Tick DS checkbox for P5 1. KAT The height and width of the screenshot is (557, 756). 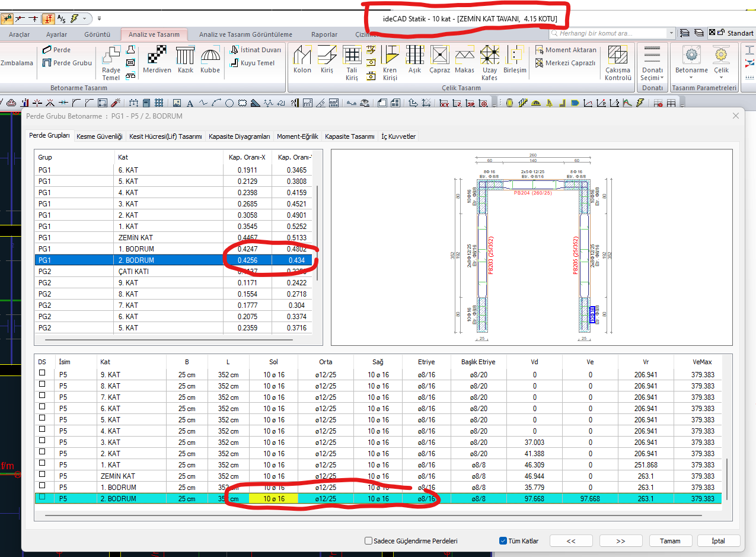(x=42, y=463)
